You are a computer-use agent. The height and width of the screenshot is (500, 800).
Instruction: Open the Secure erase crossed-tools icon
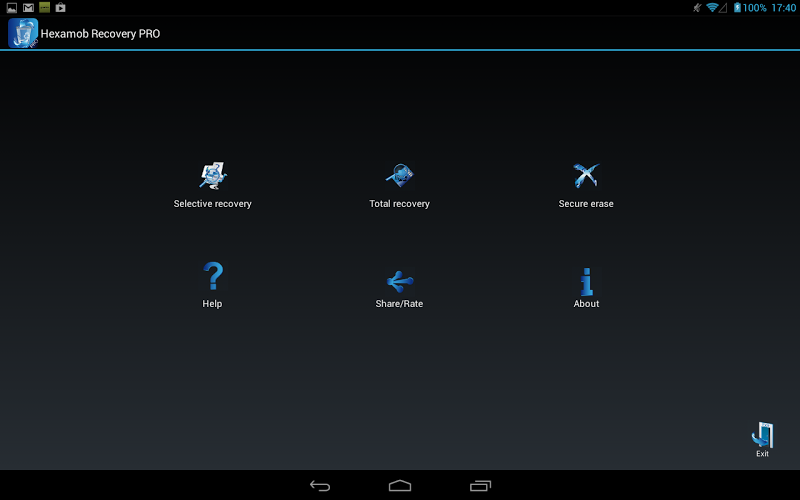pyautogui.click(x=586, y=176)
